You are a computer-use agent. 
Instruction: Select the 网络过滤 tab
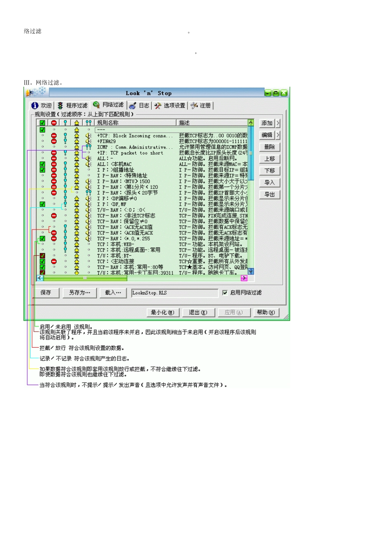109,105
